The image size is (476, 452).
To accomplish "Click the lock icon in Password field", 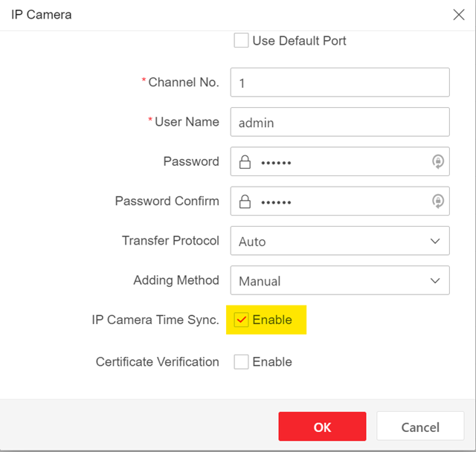I will [245, 162].
